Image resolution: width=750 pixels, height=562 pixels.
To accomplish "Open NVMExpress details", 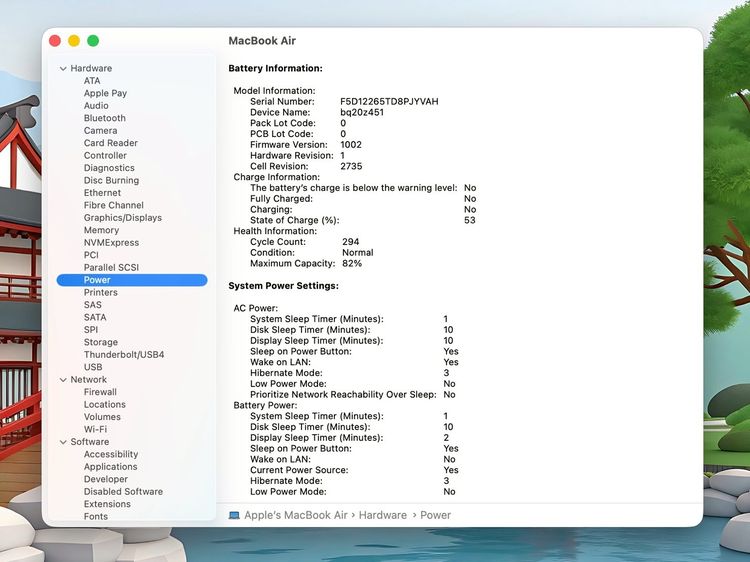I will (x=111, y=242).
